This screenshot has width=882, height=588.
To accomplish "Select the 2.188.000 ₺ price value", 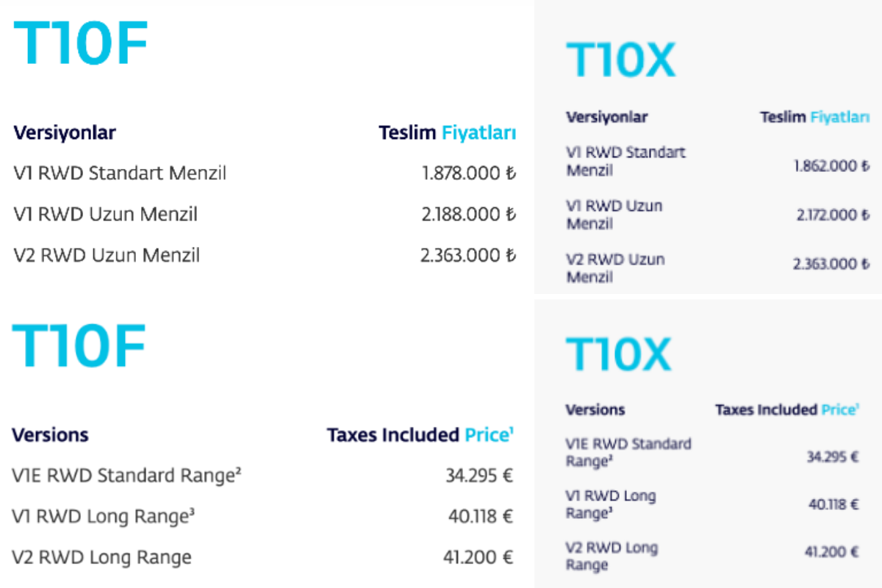I will (469, 215).
